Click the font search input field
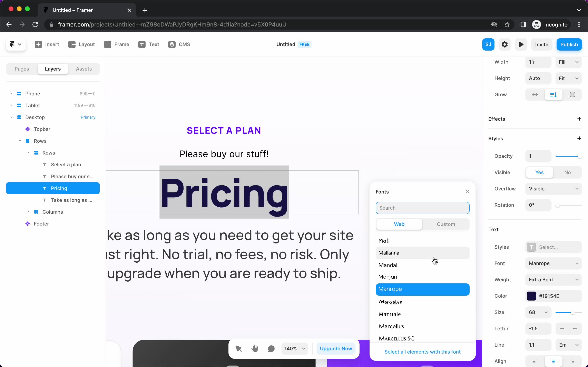Screen dimensions: 588x367 click(422, 208)
